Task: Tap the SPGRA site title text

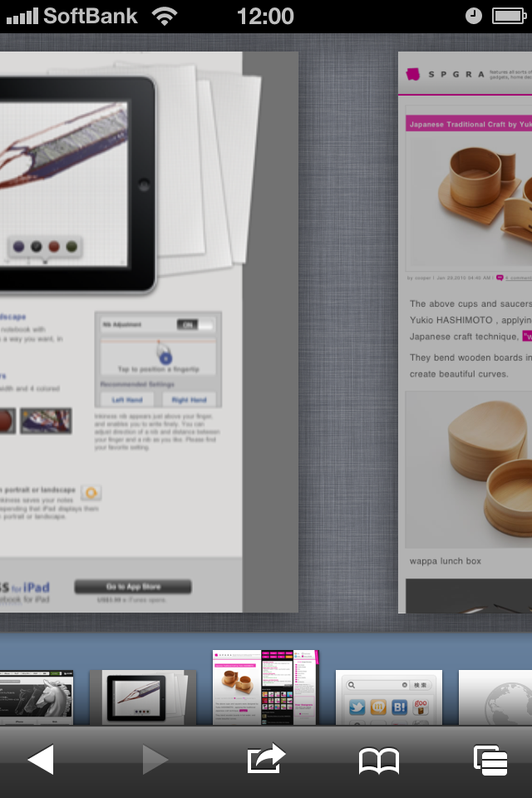Action: [456, 74]
